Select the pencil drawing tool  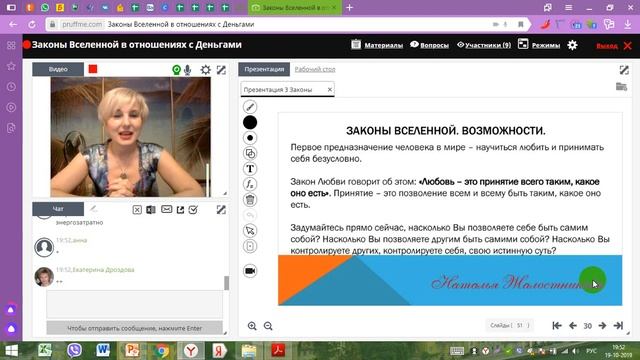[x=250, y=107]
